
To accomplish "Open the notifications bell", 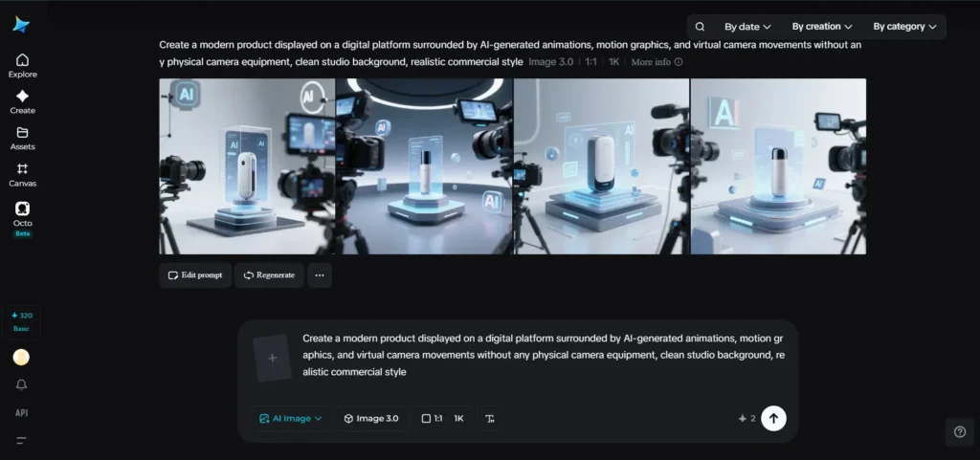I will click(x=21, y=384).
